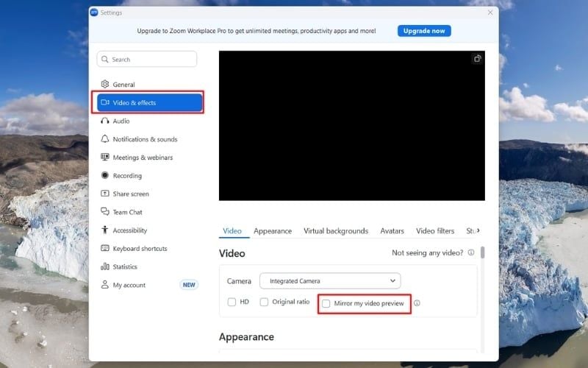Click info icon beside Mirror my video preview
The image size is (588, 368).
click(x=417, y=302)
